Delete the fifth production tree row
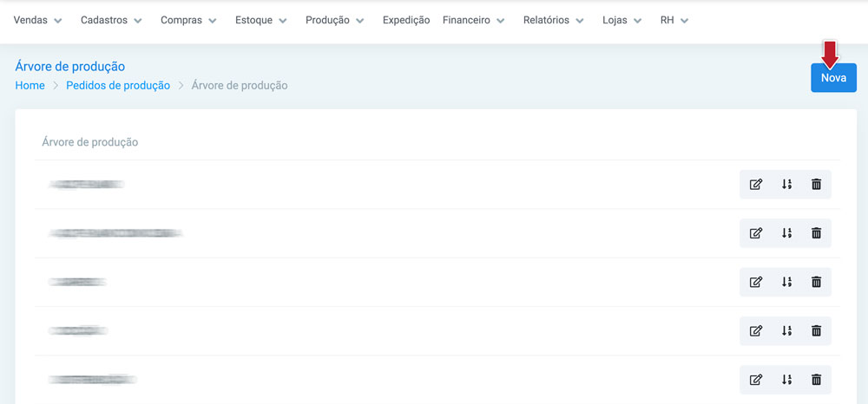 click(x=816, y=380)
